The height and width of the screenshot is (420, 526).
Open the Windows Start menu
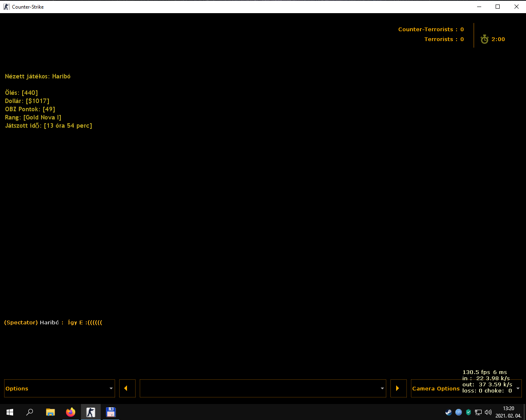point(10,412)
